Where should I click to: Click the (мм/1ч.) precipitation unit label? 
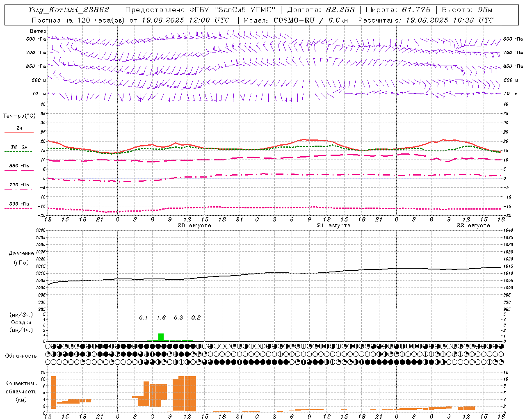pos(21,330)
